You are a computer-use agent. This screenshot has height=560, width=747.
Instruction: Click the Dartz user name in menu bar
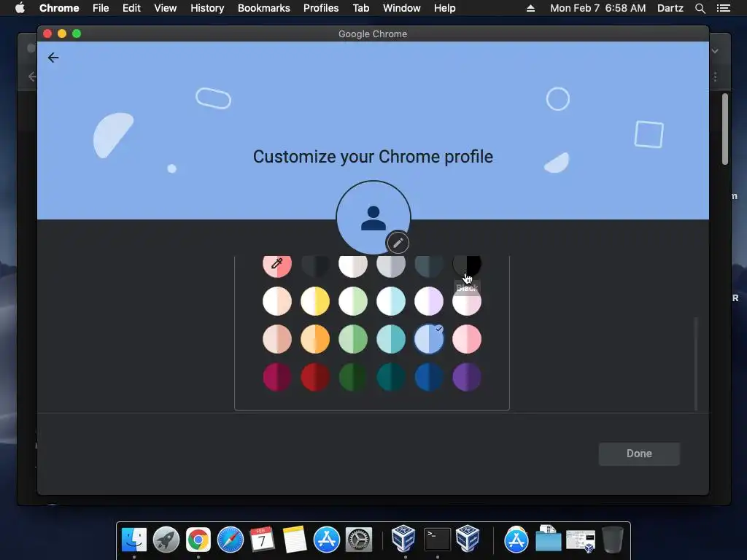[x=670, y=8]
